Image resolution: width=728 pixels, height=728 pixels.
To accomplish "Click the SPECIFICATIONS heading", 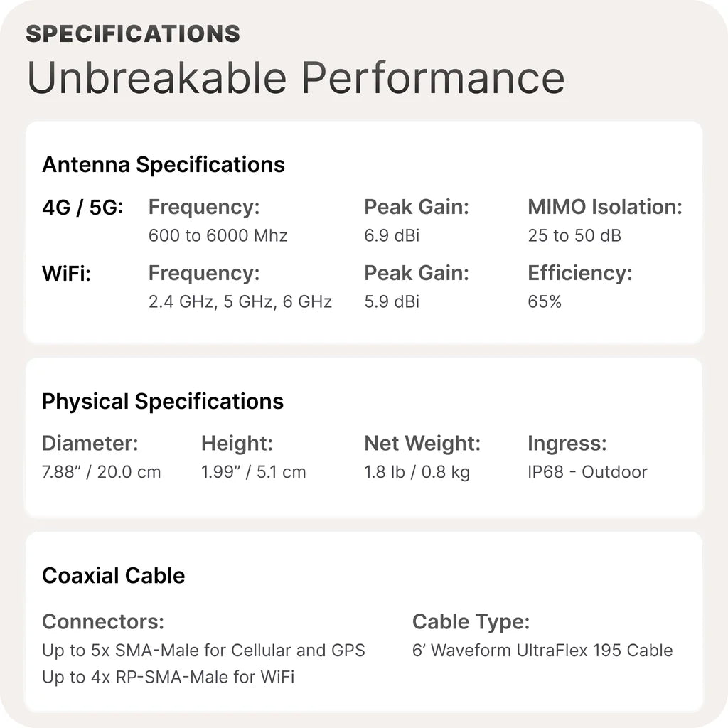I will [x=133, y=33].
